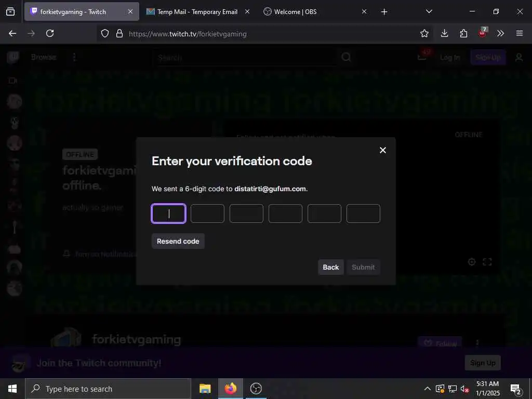Open the Firefox application menu
The height and width of the screenshot is (399, 532).
[520, 33]
